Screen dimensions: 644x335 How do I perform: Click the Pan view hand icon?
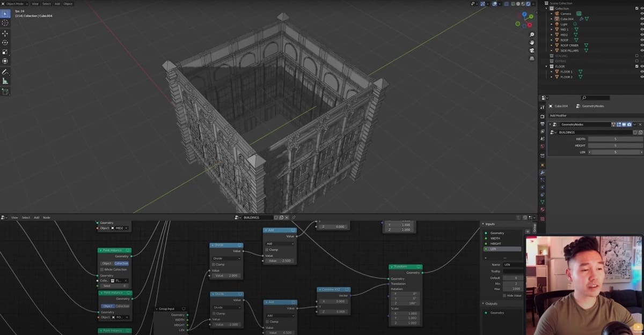532,42
